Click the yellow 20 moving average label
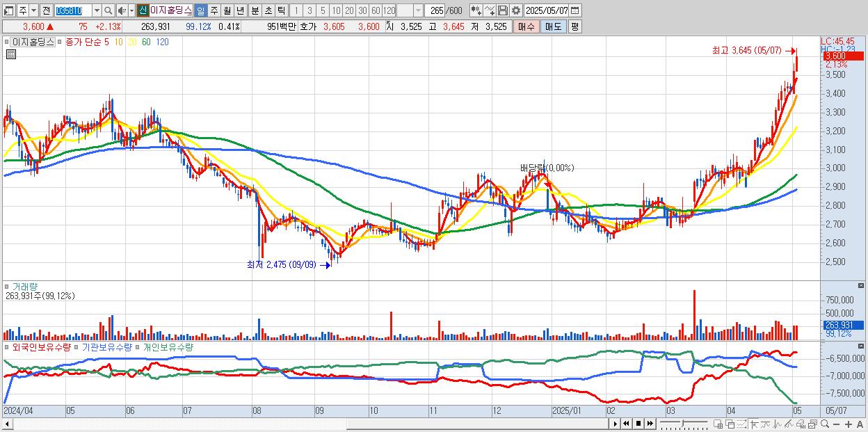868x432 pixels. tap(132, 42)
